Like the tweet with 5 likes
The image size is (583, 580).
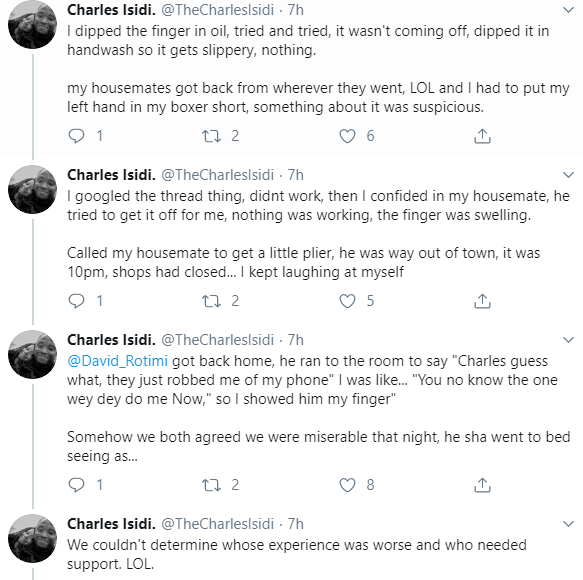click(x=347, y=301)
